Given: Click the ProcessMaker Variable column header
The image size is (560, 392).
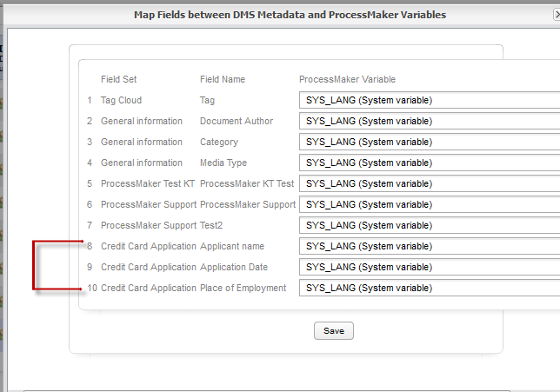Looking at the screenshot, I should [x=347, y=79].
